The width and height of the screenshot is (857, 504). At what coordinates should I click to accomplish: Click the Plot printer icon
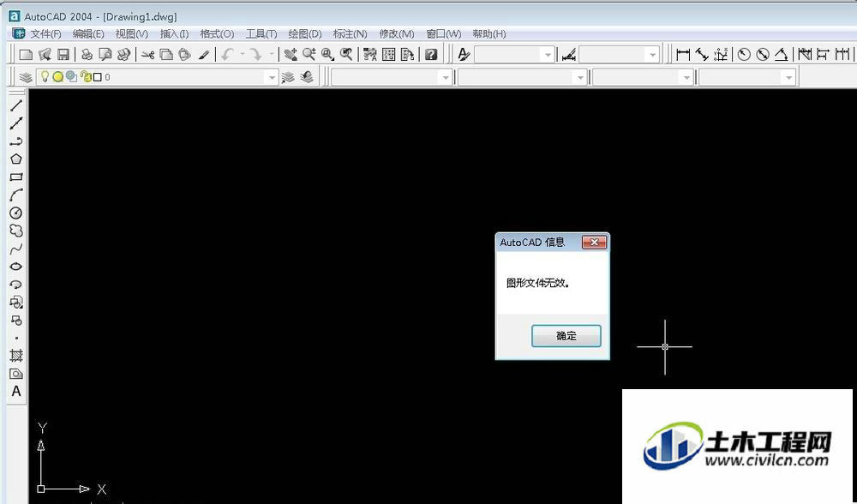click(87, 54)
